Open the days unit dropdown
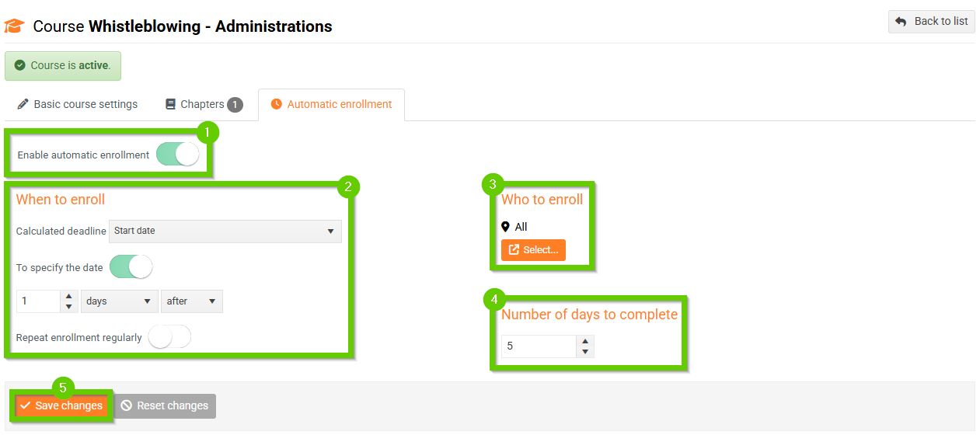The width and height of the screenshot is (980, 435). click(x=118, y=301)
